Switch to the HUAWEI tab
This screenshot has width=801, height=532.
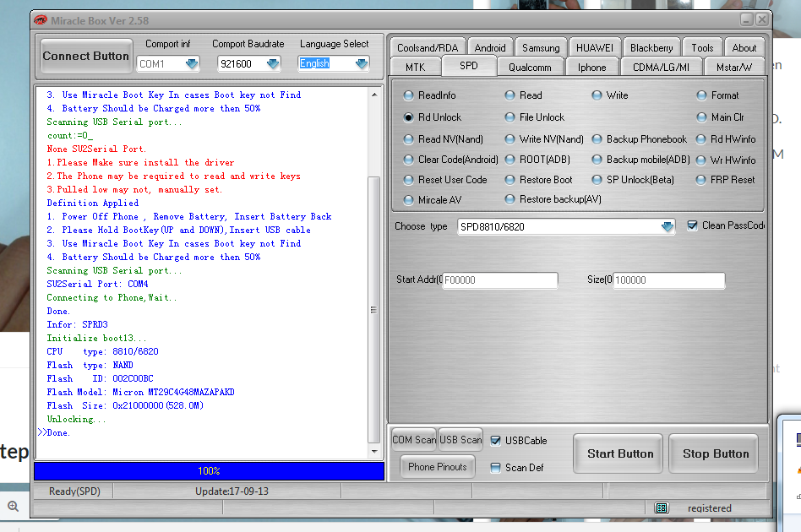click(595, 47)
